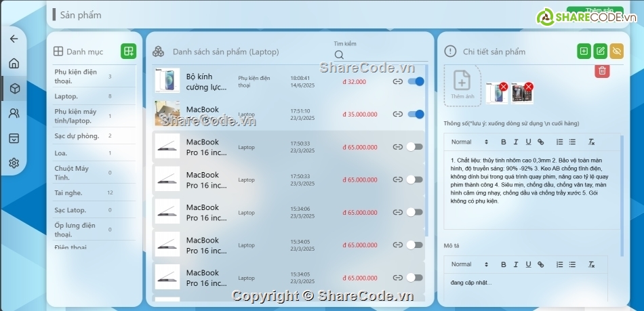Image resolution: width=644 pixels, height=311 pixels.
Task: Click the Danh sách sản phẩm (Laptop) heading
Action: [226, 51]
